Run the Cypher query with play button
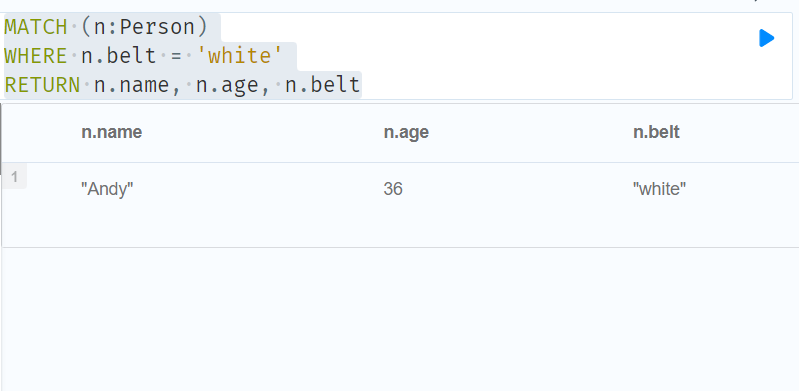 click(766, 38)
